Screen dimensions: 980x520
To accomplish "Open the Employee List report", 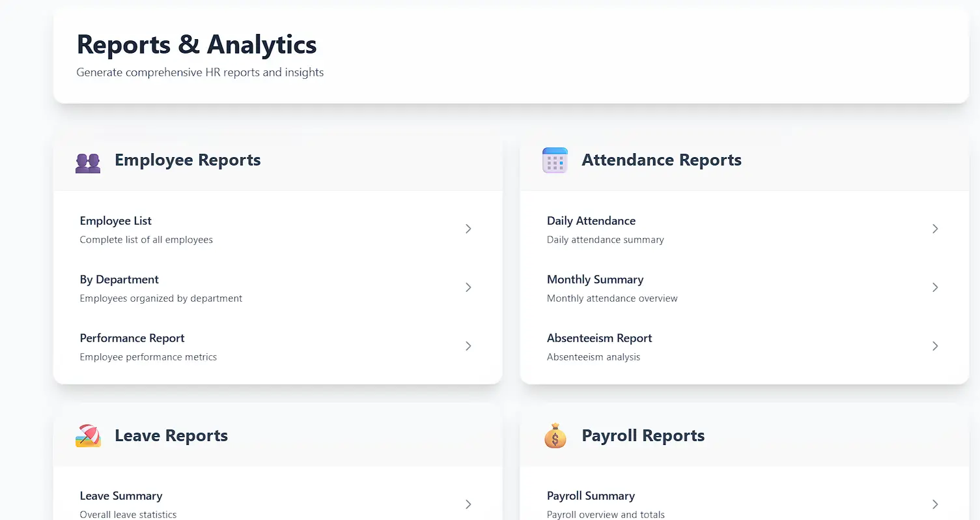I will tap(116, 222).
